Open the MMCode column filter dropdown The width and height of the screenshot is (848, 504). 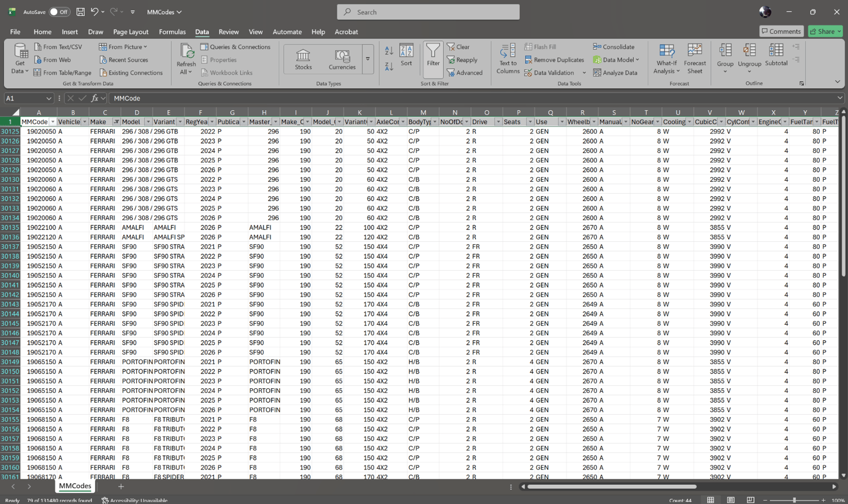pyautogui.click(x=53, y=121)
